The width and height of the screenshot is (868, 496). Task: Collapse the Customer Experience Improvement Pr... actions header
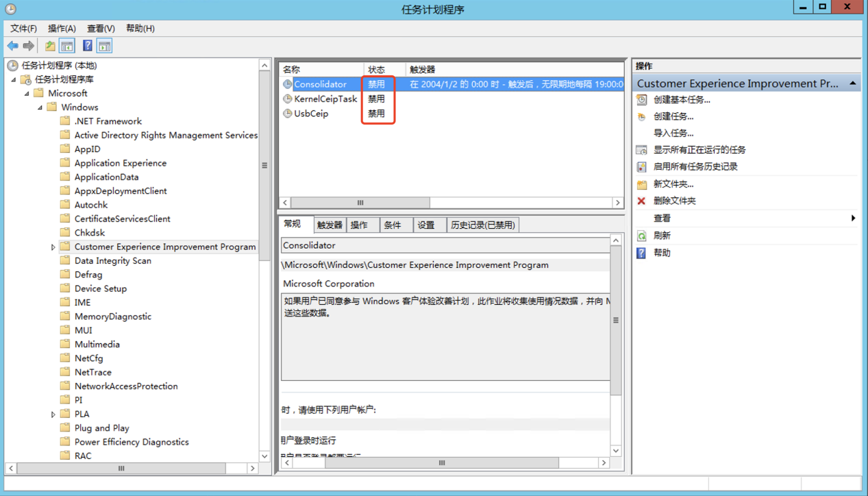coord(853,84)
